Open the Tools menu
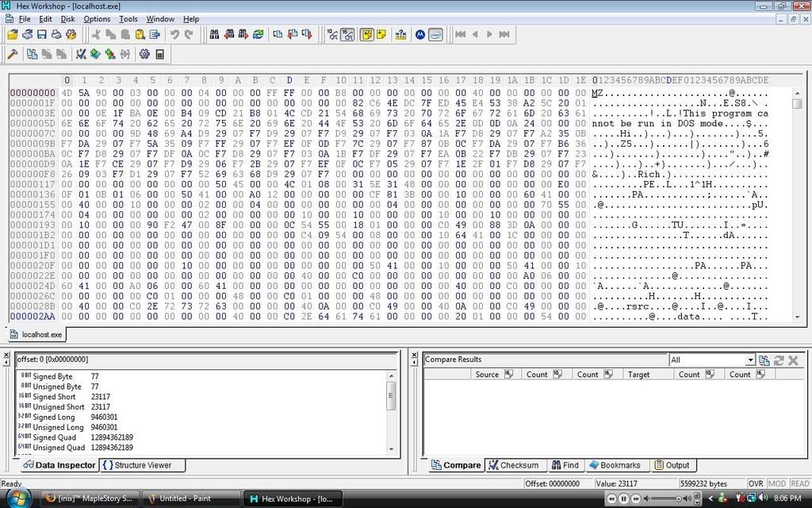 coord(128,19)
